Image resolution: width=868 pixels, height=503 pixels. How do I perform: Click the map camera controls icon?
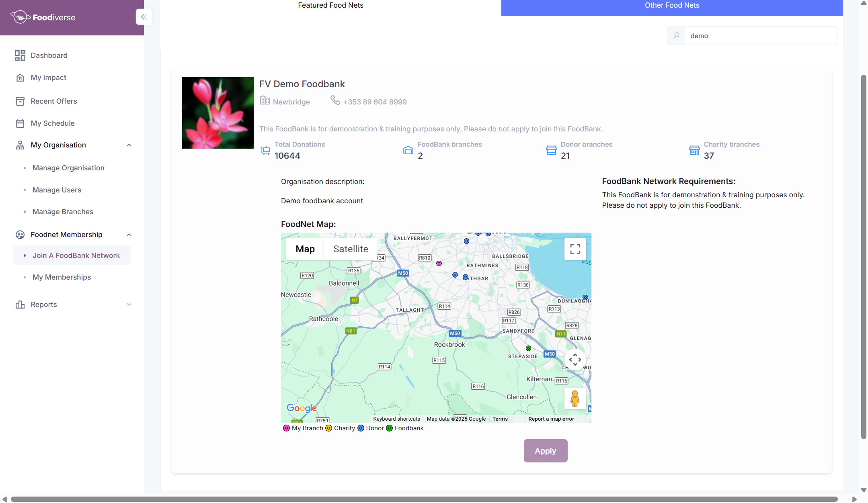coord(575,360)
